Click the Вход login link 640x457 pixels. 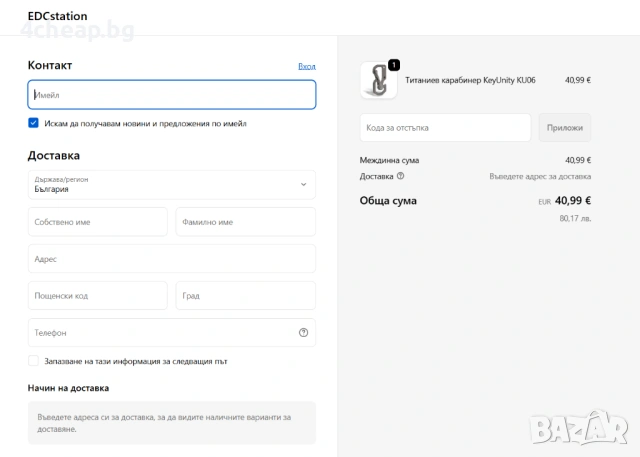[x=307, y=66]
